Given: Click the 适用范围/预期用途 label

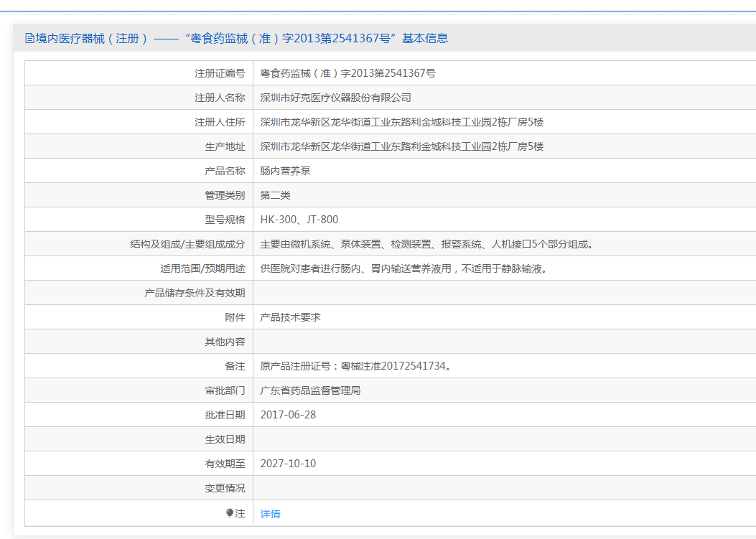Looking at the screenshot, I should point(202,268).
